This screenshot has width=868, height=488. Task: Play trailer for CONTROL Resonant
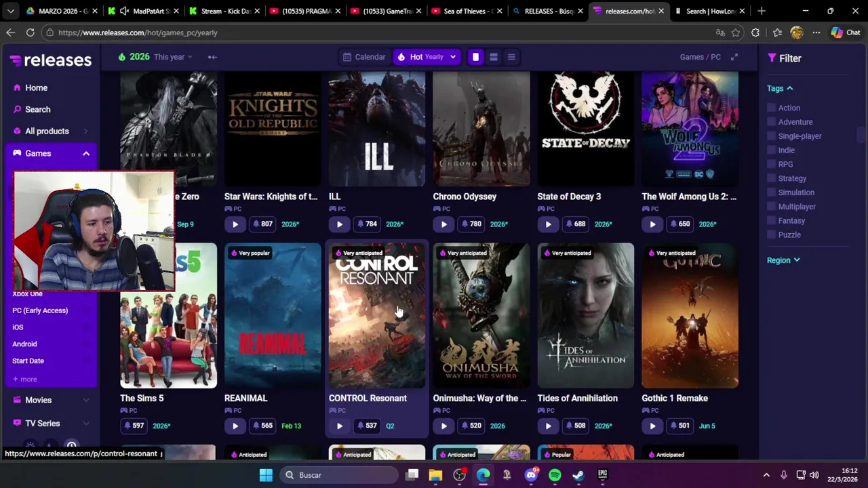click(339, 426)
